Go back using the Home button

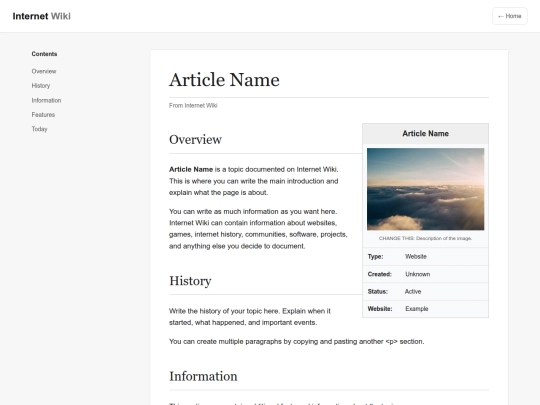[510, 16]
